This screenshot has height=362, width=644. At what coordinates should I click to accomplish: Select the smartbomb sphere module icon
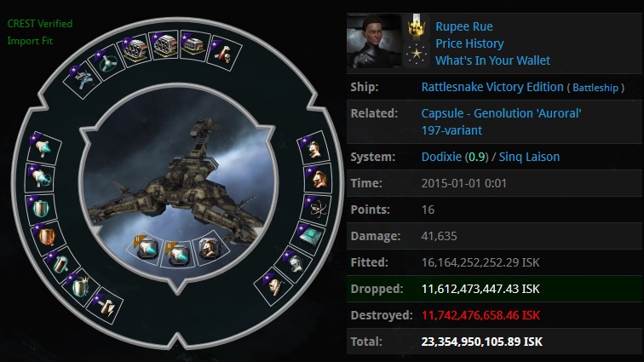point(108,63)
